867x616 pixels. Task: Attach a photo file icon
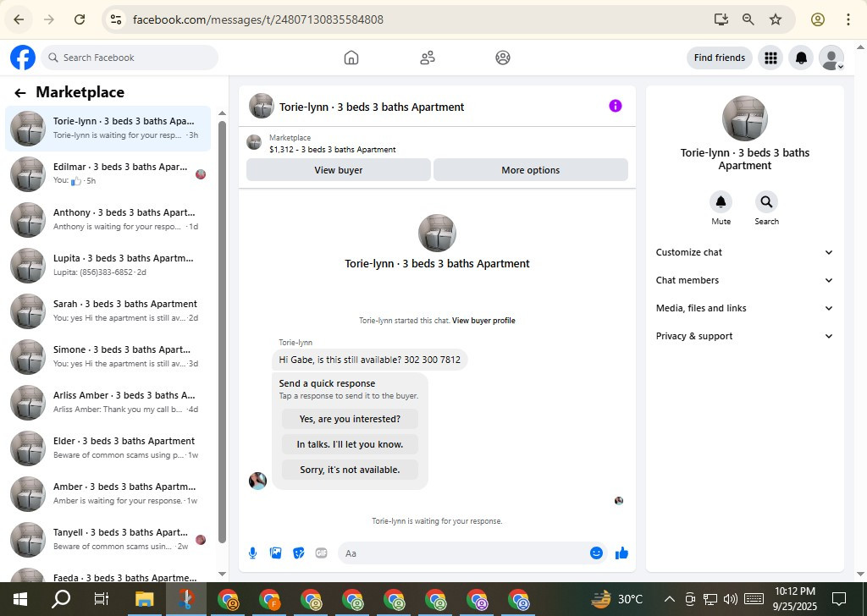275,553
